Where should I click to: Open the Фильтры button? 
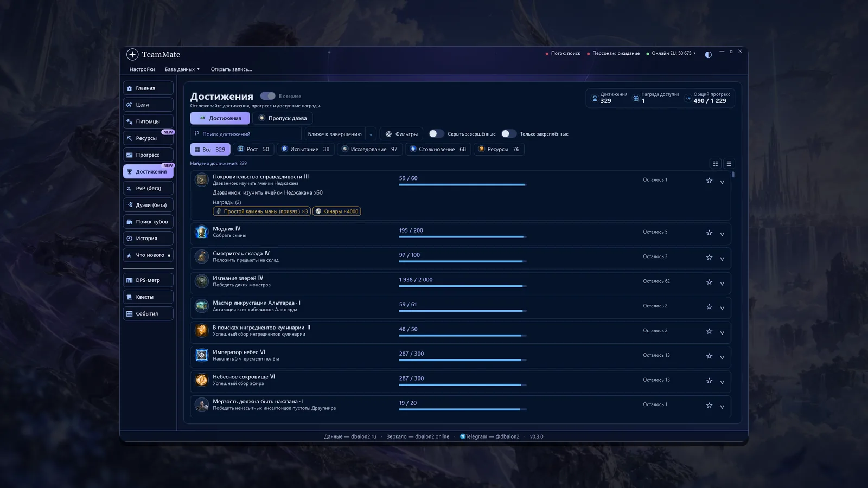click(x=401, y=134)
